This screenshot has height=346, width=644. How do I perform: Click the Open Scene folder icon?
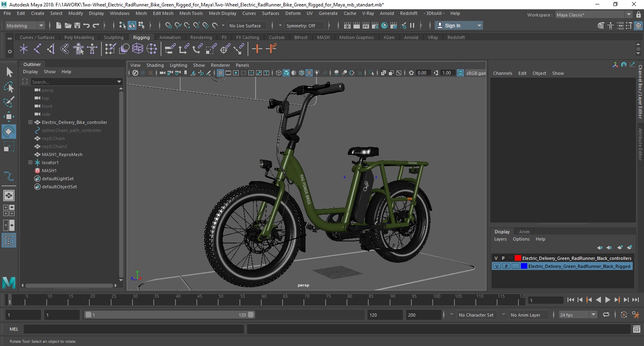[68, 25]
